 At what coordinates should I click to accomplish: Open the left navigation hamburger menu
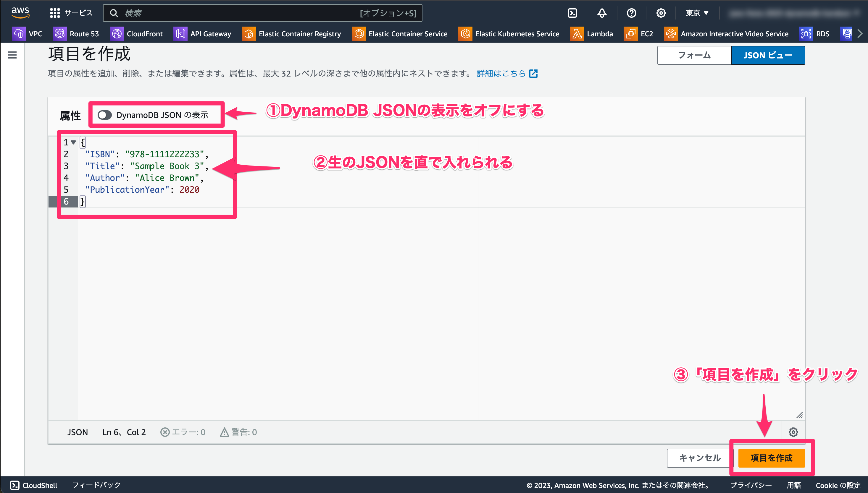pos(12,55)
